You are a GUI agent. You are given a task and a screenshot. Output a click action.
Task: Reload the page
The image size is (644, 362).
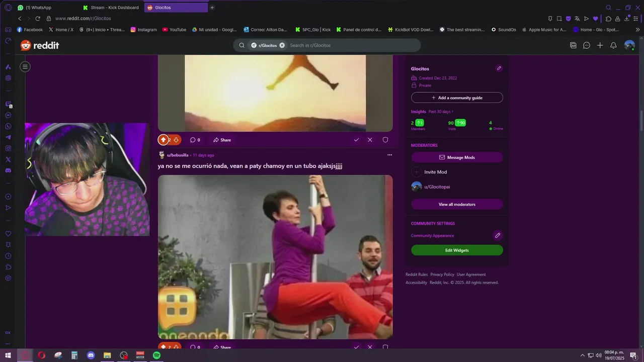click(38, 19)
